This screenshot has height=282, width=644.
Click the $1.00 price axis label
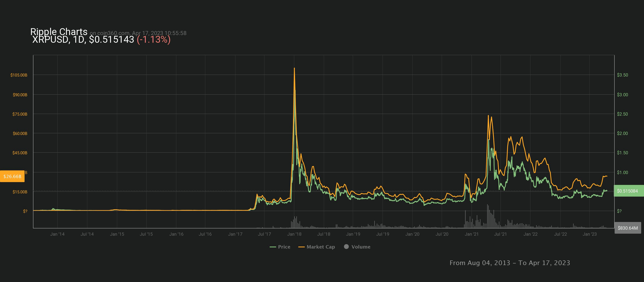pyautogui.click(x=622, y=172)
